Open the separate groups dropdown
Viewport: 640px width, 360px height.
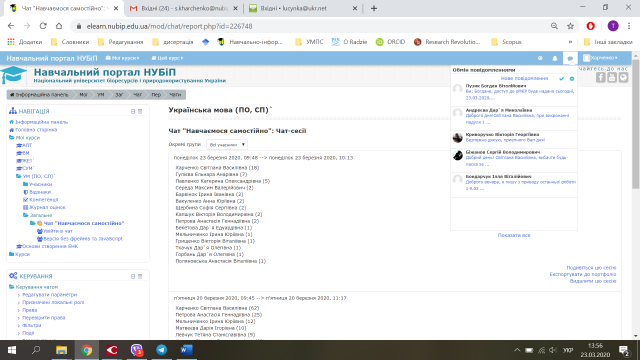coord(227,144)
